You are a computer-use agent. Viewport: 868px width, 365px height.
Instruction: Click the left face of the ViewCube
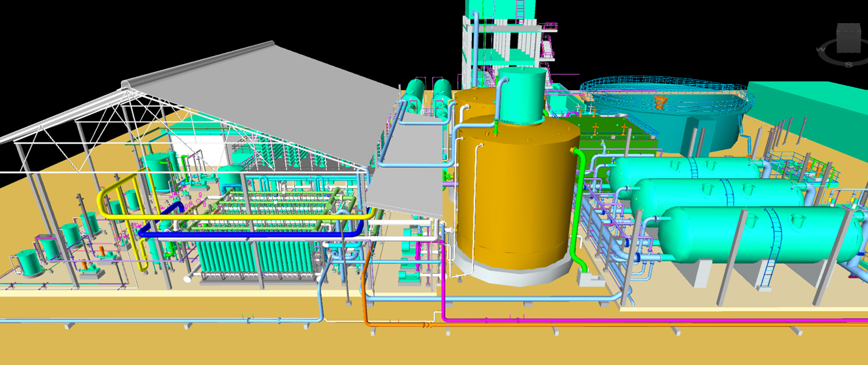click(x=838, y=43)
